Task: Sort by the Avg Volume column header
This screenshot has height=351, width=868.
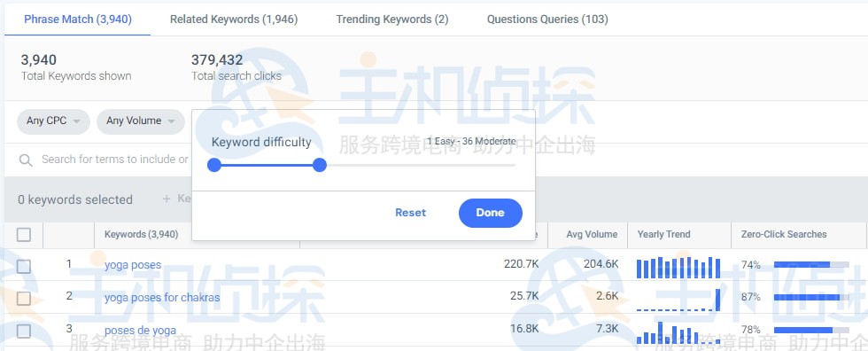Action: coord(592,234)
